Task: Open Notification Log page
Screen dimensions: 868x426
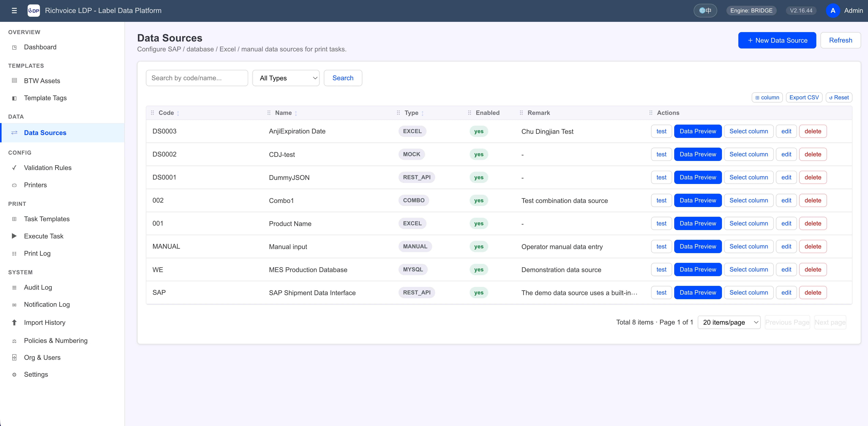Action: pyautogui.click(x=47, y=305)
